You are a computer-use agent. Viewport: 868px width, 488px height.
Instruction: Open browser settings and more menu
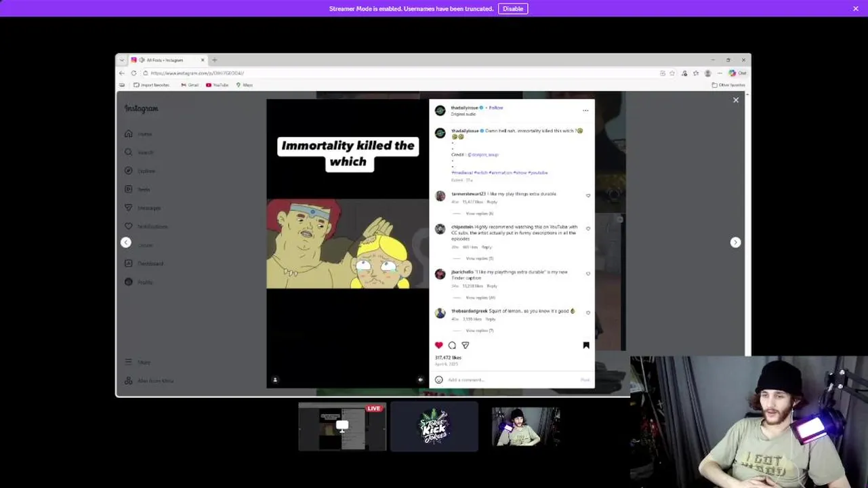pos(719,73)
